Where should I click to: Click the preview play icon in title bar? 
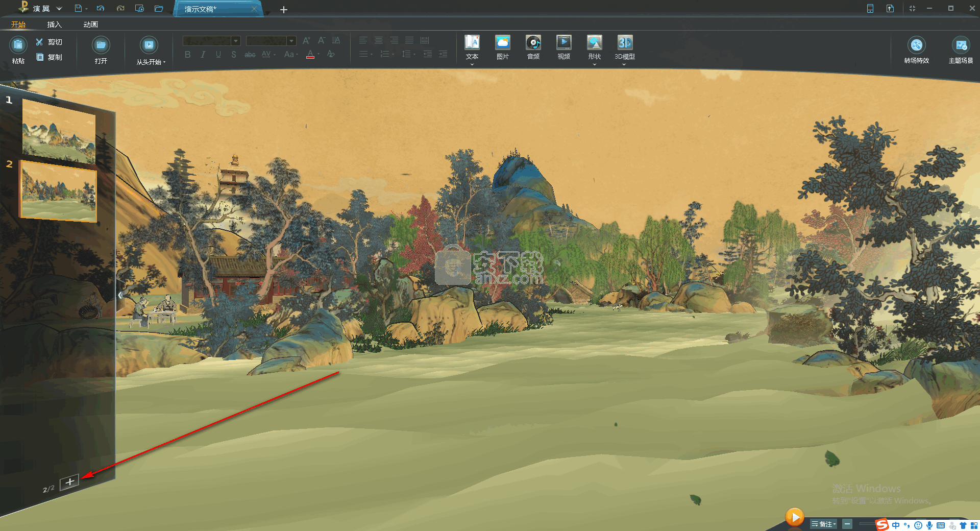pyautogui.click(x=139, y=8)
